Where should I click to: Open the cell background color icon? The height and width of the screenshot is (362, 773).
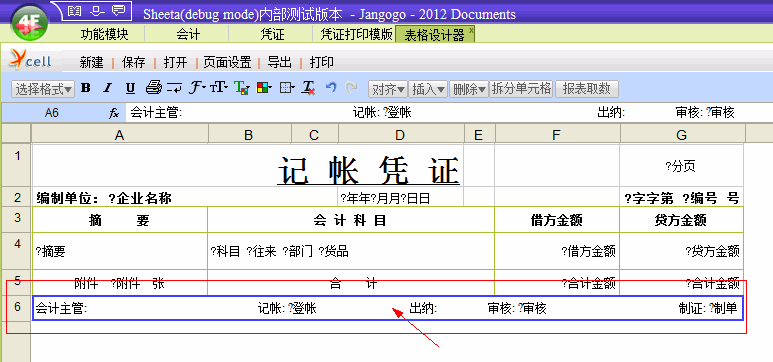click(264, 88)
